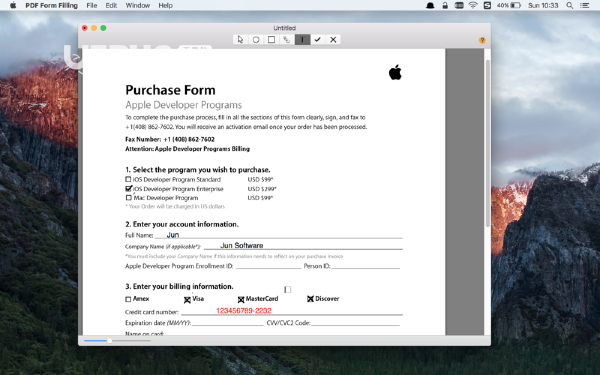The image size is (600, 375).
Task: Open the File menu
Action: pyautogui.click(x=92, y=5)
